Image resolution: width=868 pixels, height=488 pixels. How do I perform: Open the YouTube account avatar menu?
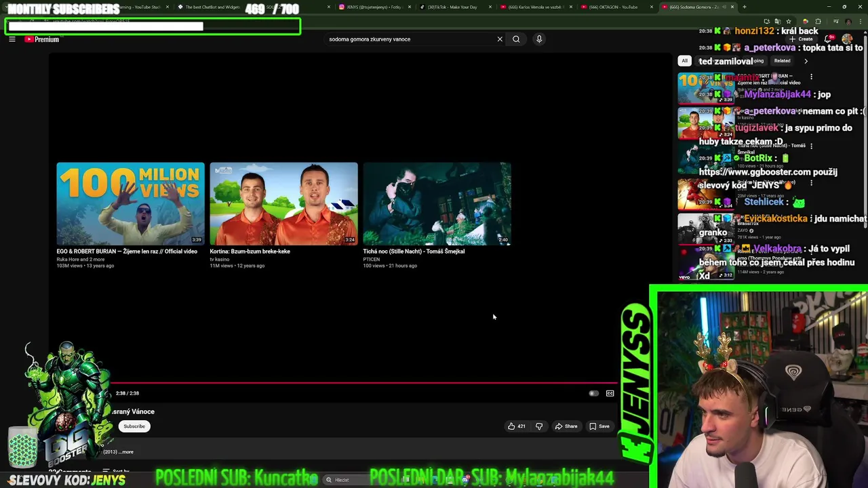(x=848, y=39)
